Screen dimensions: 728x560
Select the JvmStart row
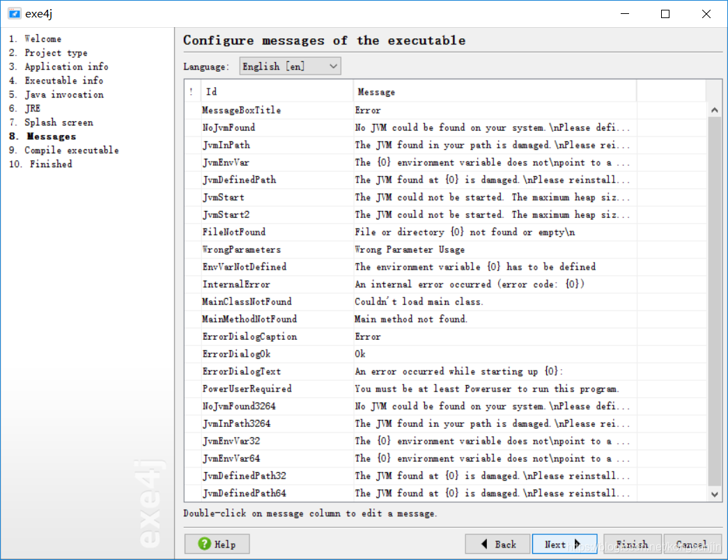tap(446, 197)
